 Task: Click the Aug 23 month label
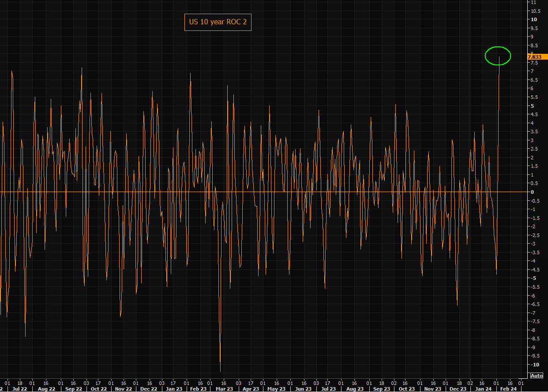pyautogui.click(x=355, y=389)
